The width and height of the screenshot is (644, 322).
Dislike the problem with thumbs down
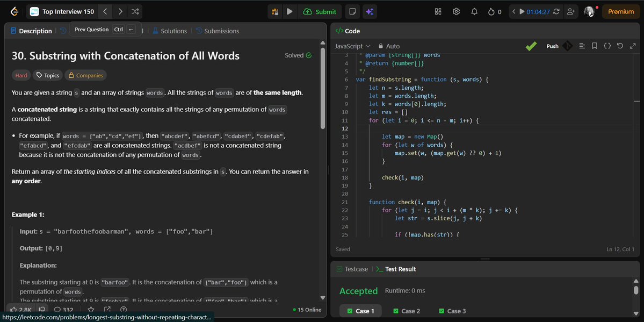(41, 309)
